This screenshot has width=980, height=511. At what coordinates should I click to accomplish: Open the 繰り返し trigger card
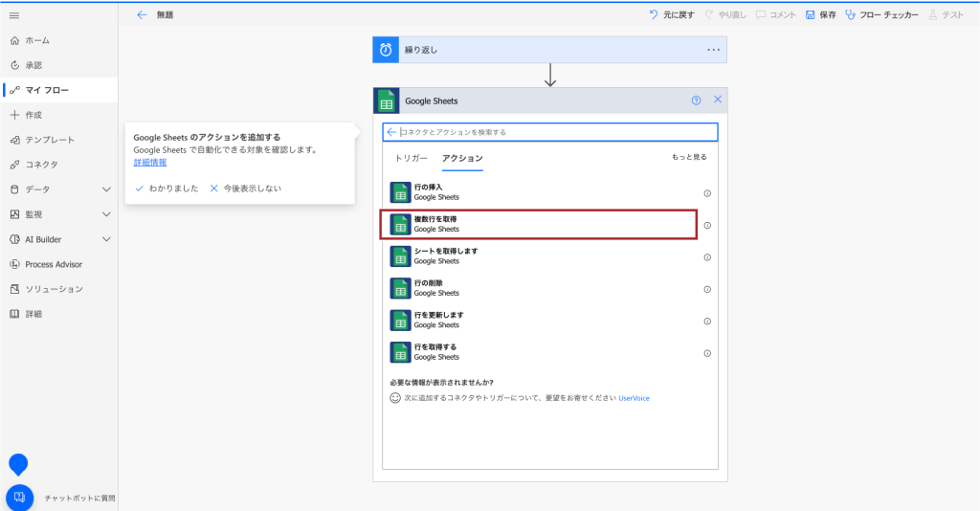click(550, 50)
